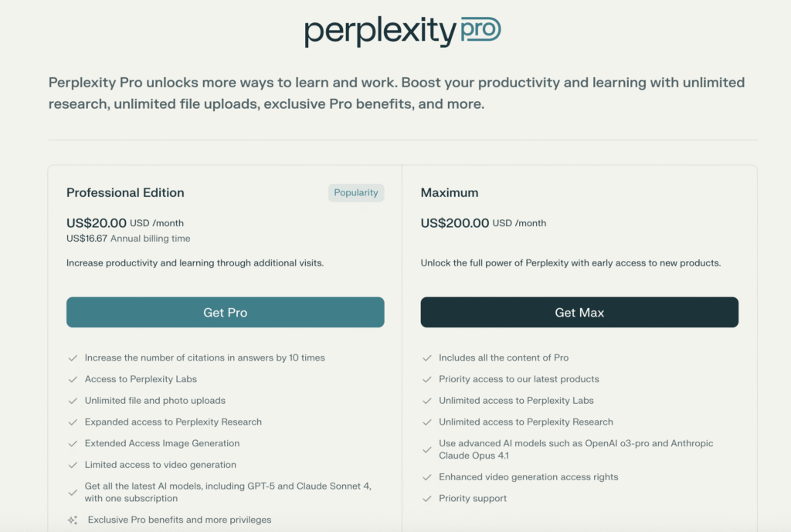
Task: Click checkmark next to Limited access to video generation
Action: 73,465
